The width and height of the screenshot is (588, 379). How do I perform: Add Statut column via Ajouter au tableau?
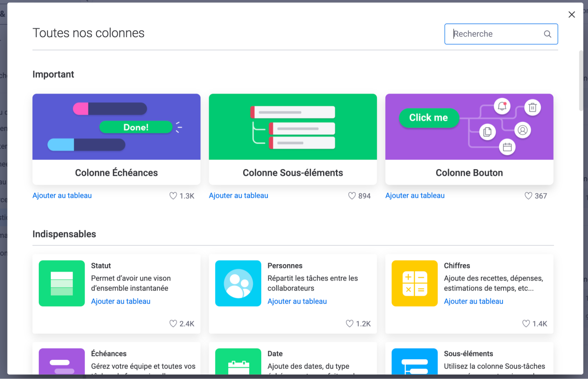point(121,301)
